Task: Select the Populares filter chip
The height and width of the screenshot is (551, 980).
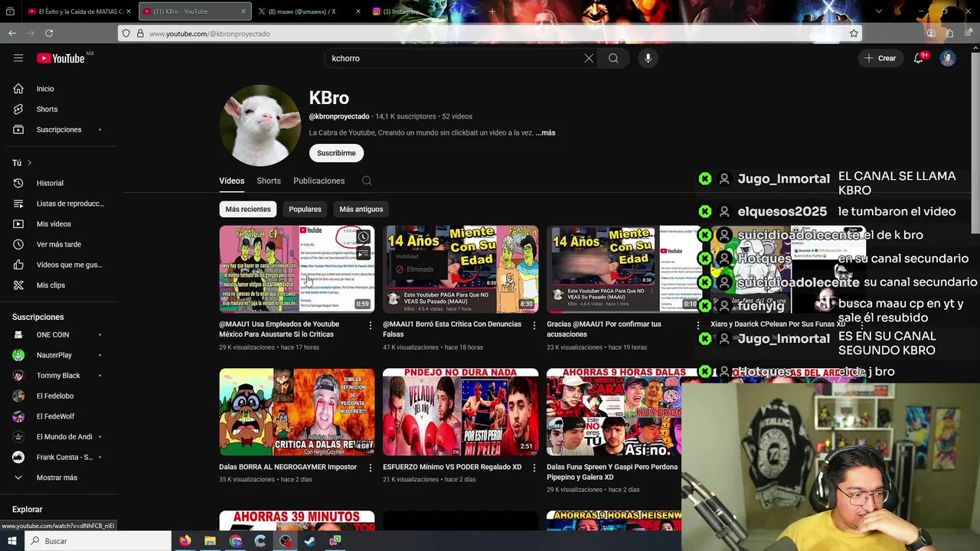Action: 305,209
